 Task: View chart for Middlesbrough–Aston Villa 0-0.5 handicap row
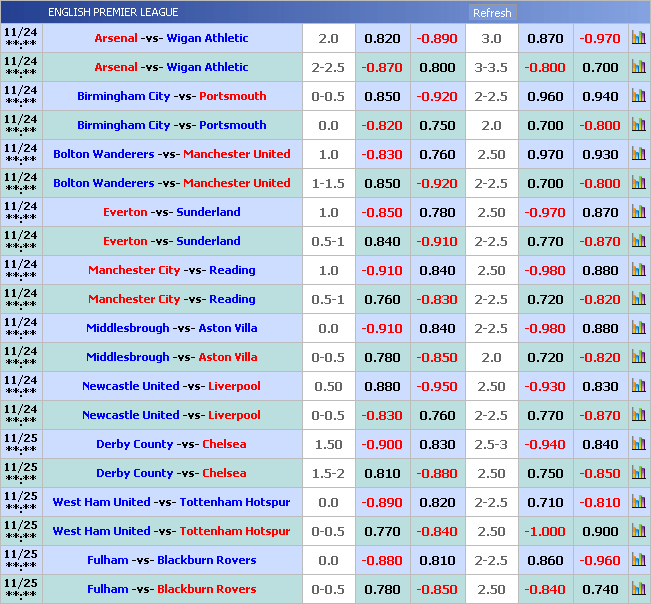coord(638,357)
